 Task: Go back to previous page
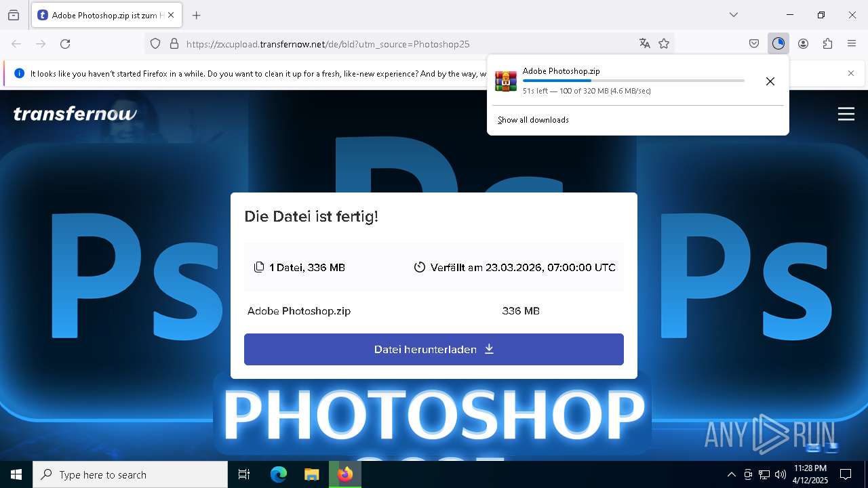tap(16, 44)
